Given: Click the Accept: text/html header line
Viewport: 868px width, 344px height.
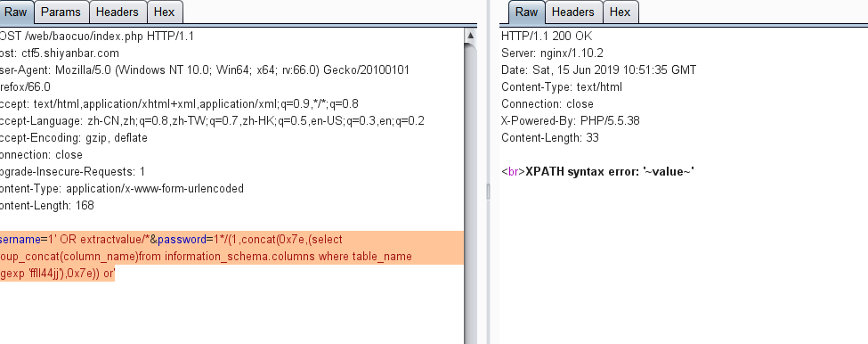Looking at the screenshot, I should [179, 103].
